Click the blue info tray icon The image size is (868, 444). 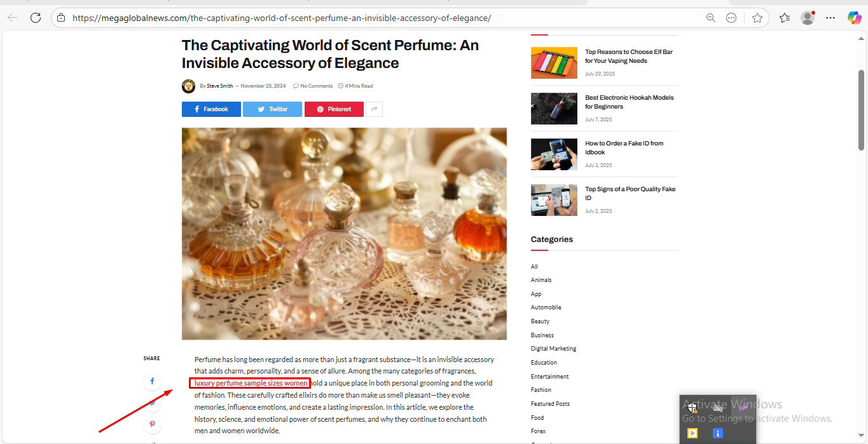pos(717,433)
